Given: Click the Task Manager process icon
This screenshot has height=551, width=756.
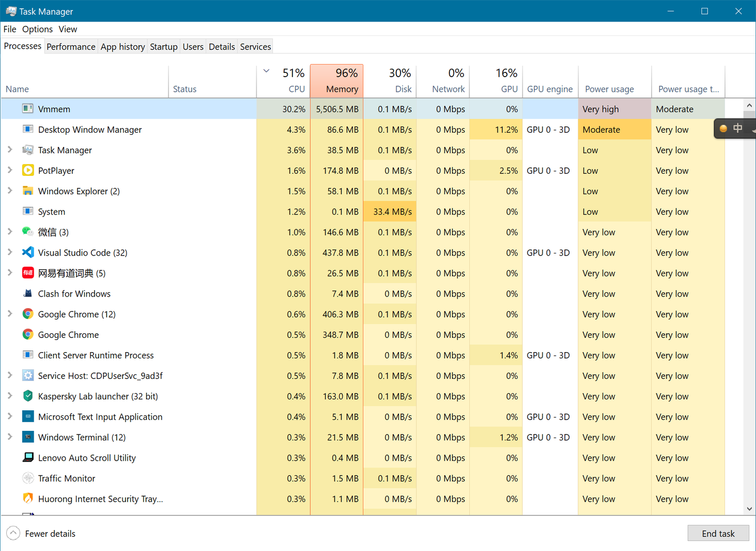Looking at the screenshot, I should [x=28, y=150].
